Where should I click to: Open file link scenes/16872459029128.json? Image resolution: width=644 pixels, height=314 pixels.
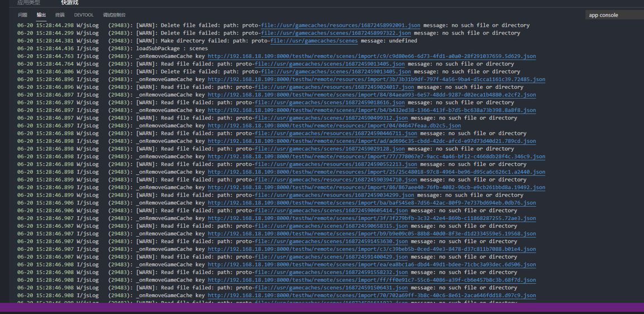point(330,149)
